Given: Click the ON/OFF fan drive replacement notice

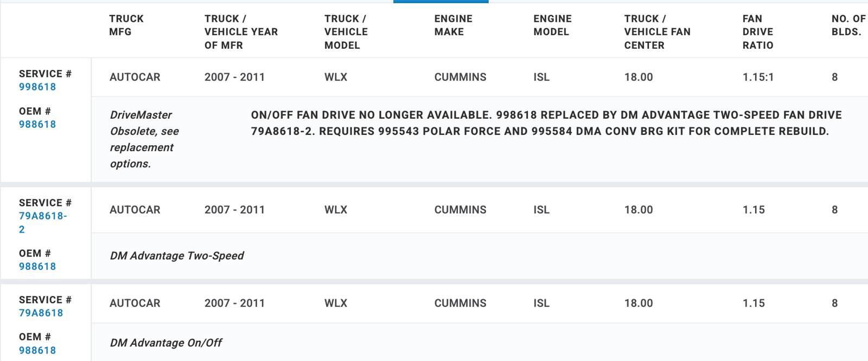Looking at the screenshot, I should [x=546, y=123].
